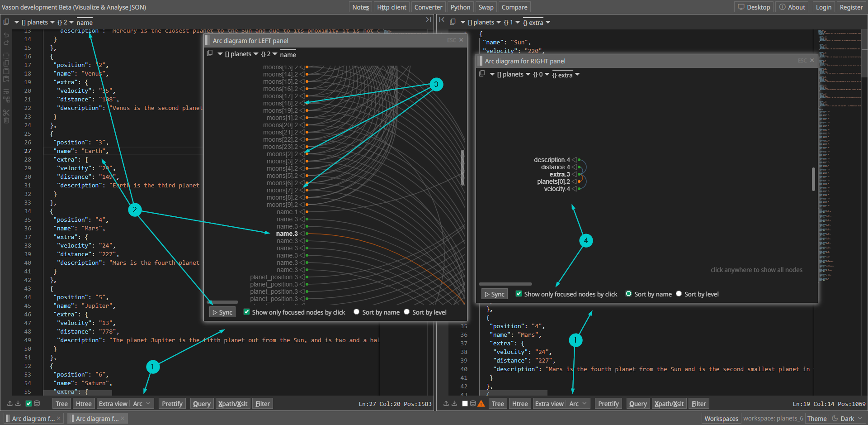Click Prettify button in left panel
The height and width of the screenshot is (425, 868).
(172, 404)
